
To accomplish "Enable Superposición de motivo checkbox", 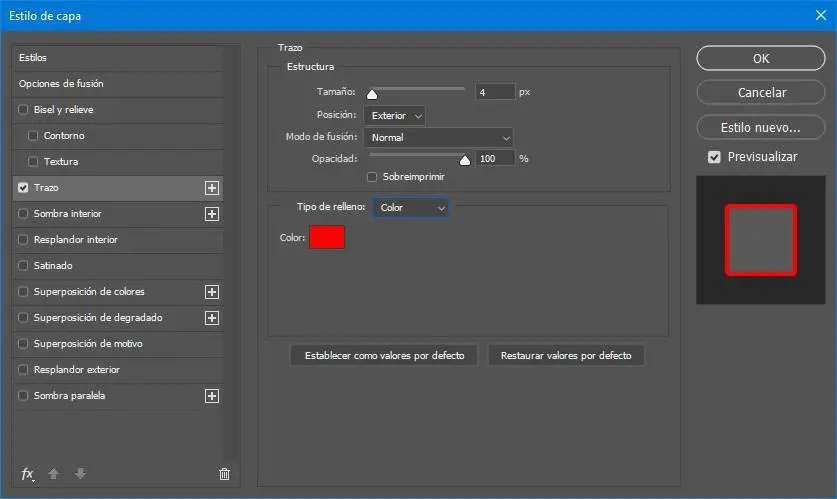I will pos(23,344).
